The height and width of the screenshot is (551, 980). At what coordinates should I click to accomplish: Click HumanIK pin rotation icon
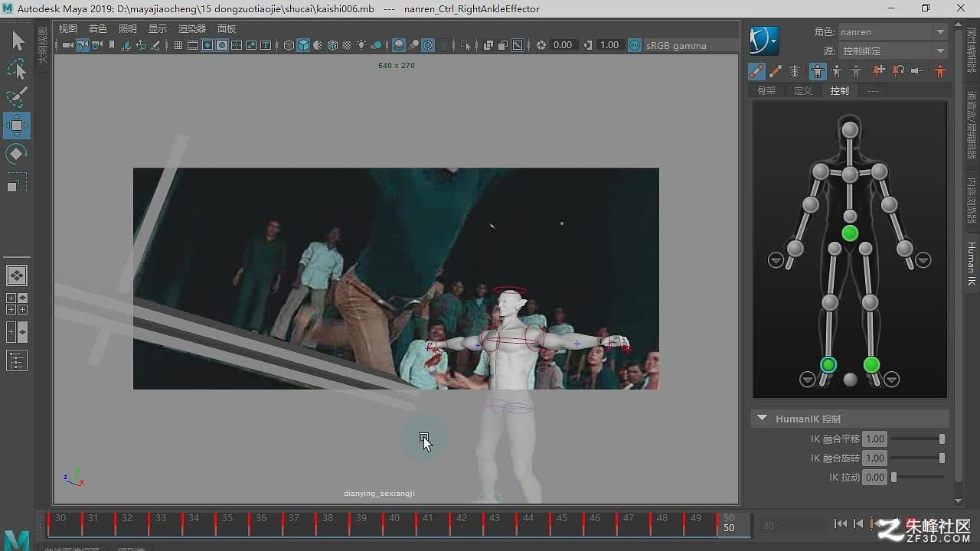898,71
